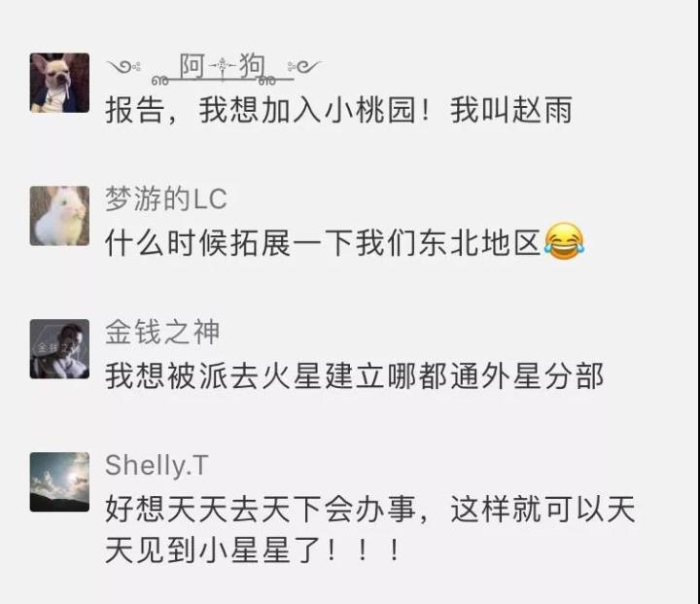The width and height of the screenshot is (700, 604).
Task: Open the 梦游的LC username
Action: [x=166, y=198]
